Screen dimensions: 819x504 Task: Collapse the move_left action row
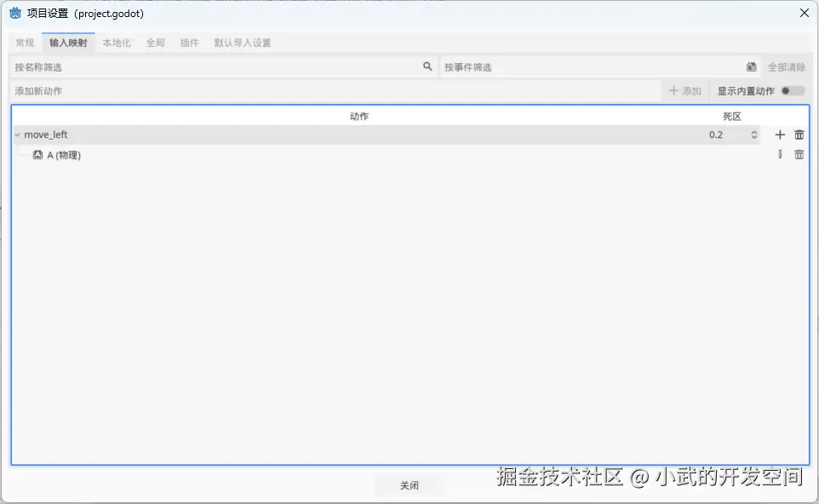tap(15, 134)
